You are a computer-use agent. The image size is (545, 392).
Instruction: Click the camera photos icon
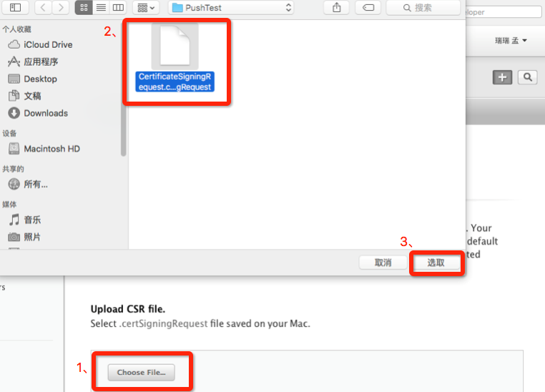[x=14, y=237]
